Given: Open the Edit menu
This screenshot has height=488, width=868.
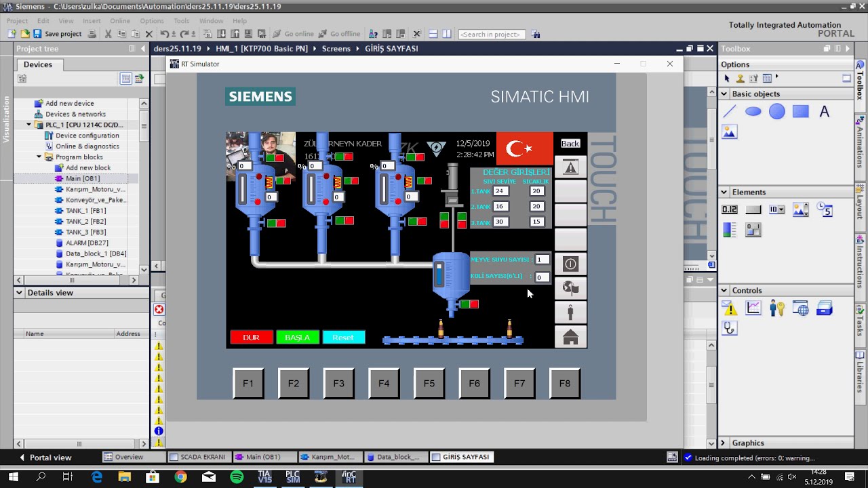Looking at the screenshot, I should coord(43,21).
